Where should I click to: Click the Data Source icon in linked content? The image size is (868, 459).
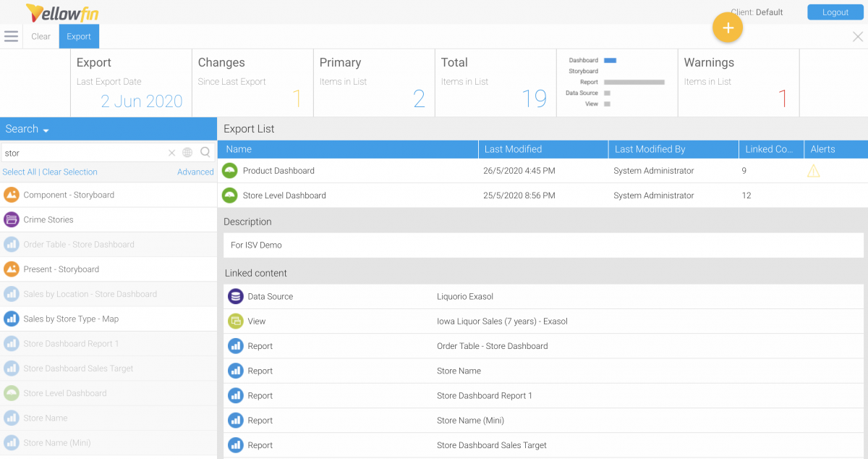coord(235,296)
